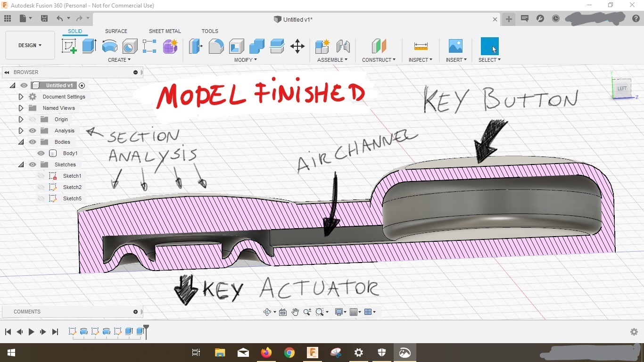
Task: Open new design tab with plus
Action: coord(509,19)
